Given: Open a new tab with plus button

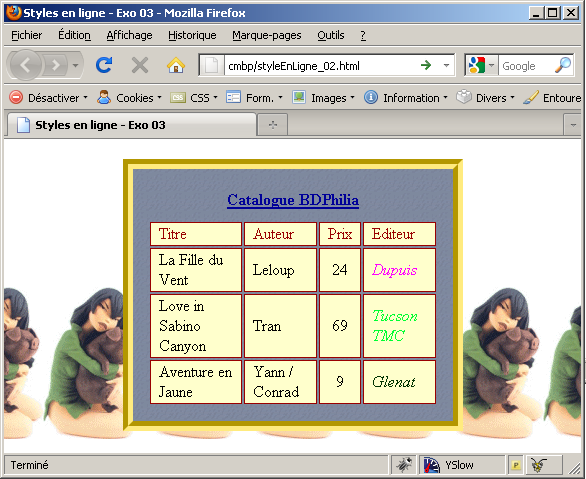Looking at the screenshot, I should [x=273, y=125].
